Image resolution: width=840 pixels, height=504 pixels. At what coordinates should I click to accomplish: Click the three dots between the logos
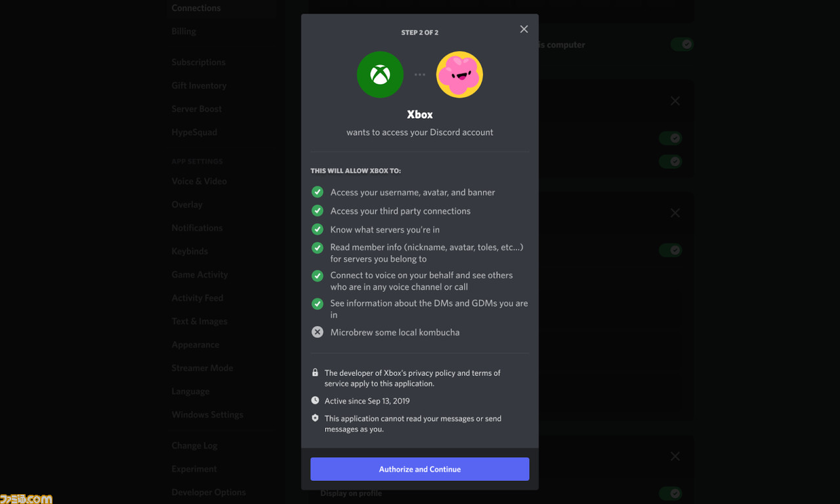pyautogui.click(x=420, y=75)
